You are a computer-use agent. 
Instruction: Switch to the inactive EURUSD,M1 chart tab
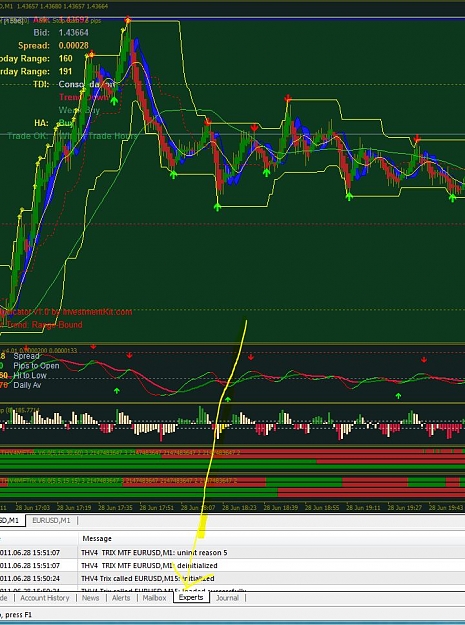[x=51, y=520]
